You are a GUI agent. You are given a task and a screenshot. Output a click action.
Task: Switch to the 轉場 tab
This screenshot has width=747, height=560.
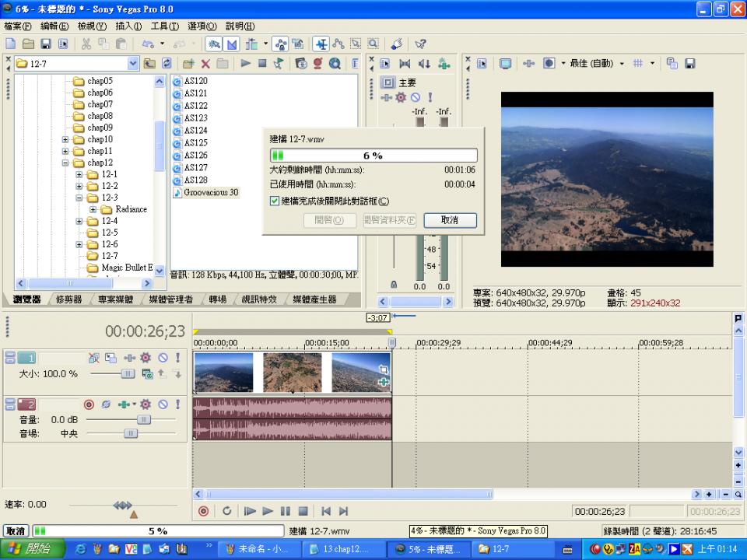[x=218, y=299]
